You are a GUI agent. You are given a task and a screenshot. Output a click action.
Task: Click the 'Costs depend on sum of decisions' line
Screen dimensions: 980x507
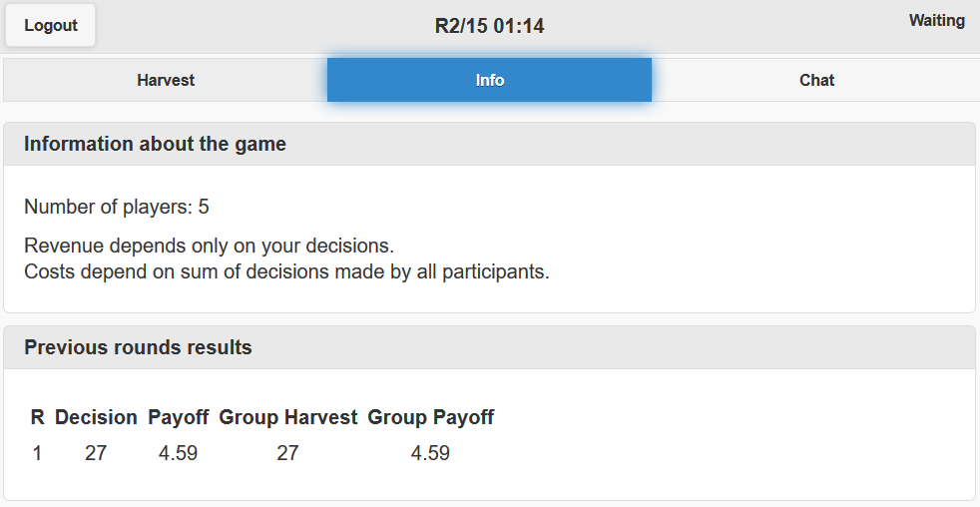click(286, 271)
